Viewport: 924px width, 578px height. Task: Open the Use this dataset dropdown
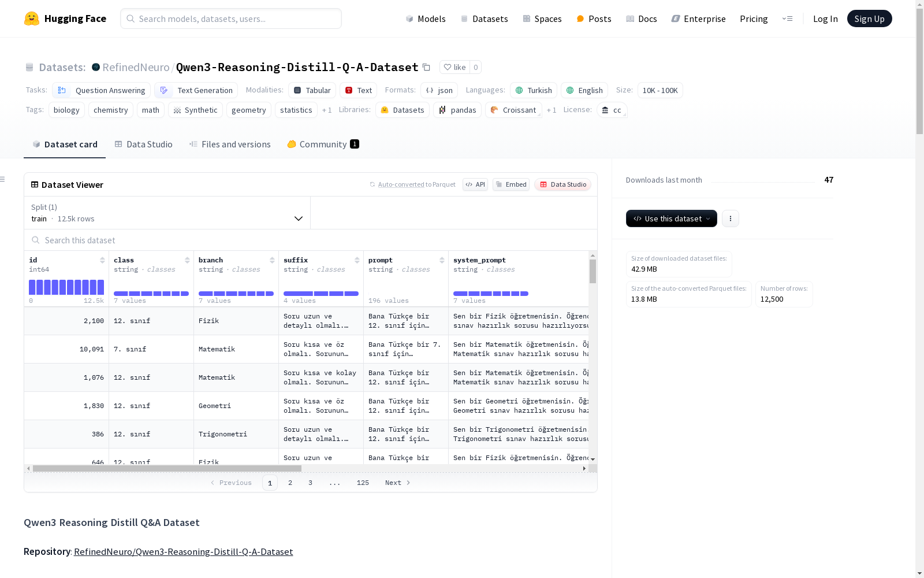click(671, 218)
